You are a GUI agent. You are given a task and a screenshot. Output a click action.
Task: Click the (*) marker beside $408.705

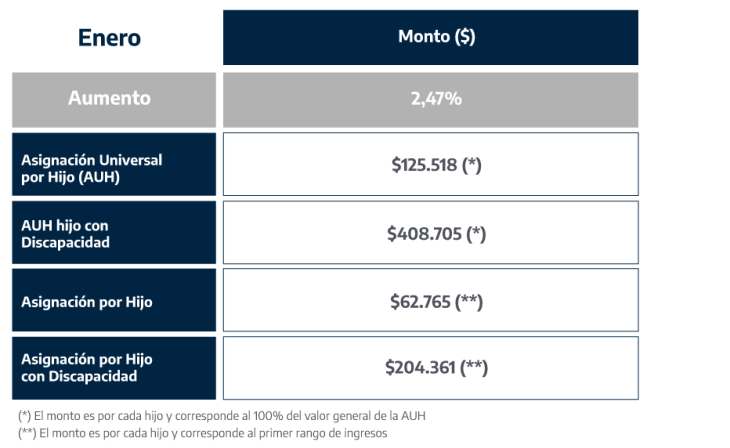tap(474, 234)
